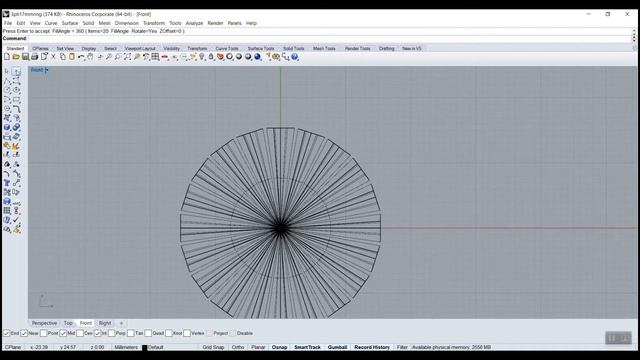The height and width of the screenshot is (360, 640).
Task: Open the Millimeters units pane
Action: pos(126,347)
